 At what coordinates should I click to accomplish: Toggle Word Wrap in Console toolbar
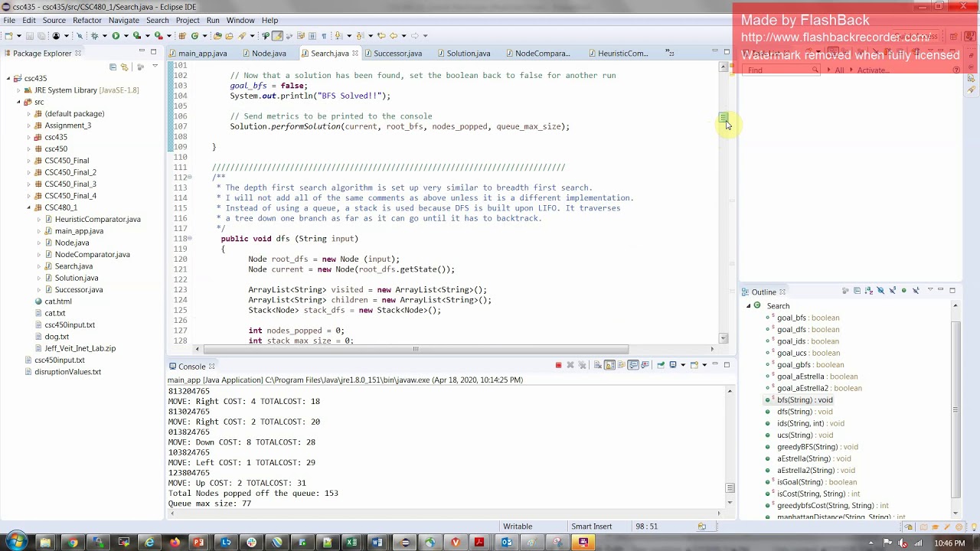click(x=621, y=365)
